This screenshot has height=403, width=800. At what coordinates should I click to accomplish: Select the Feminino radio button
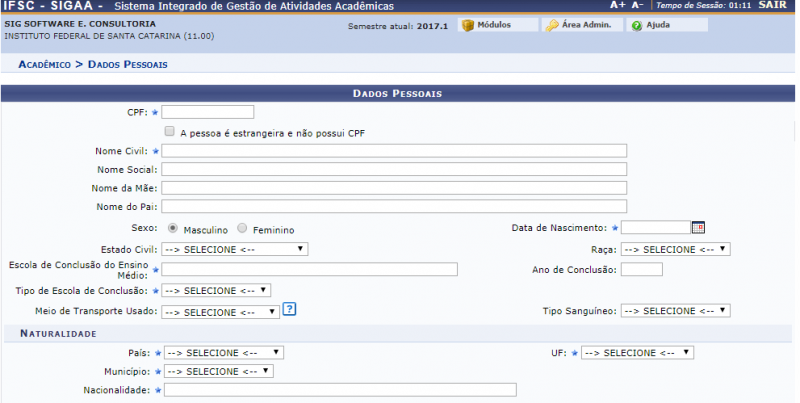coord(242,228)
